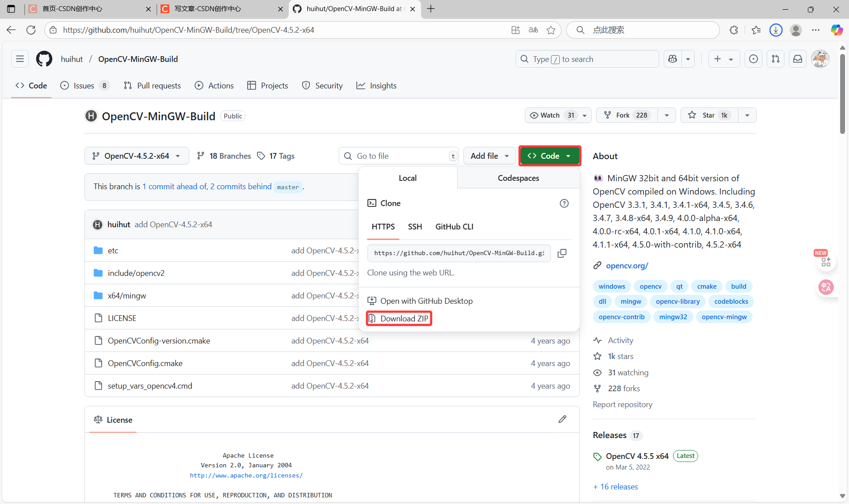Expand the Fork options arrow

(x=667, y=115)
